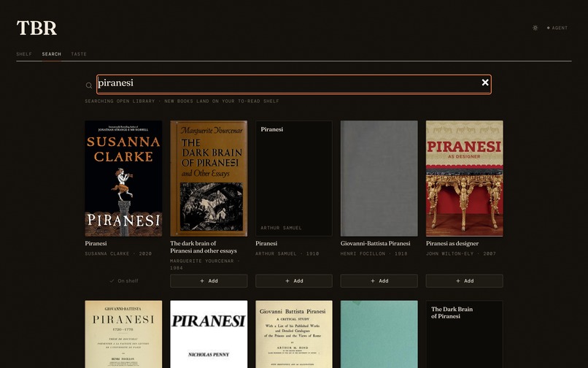Click title 'The dark brain of Piranesi and other essays'
Viewport: 588px width, 368px height.
[x=204, y=247]
